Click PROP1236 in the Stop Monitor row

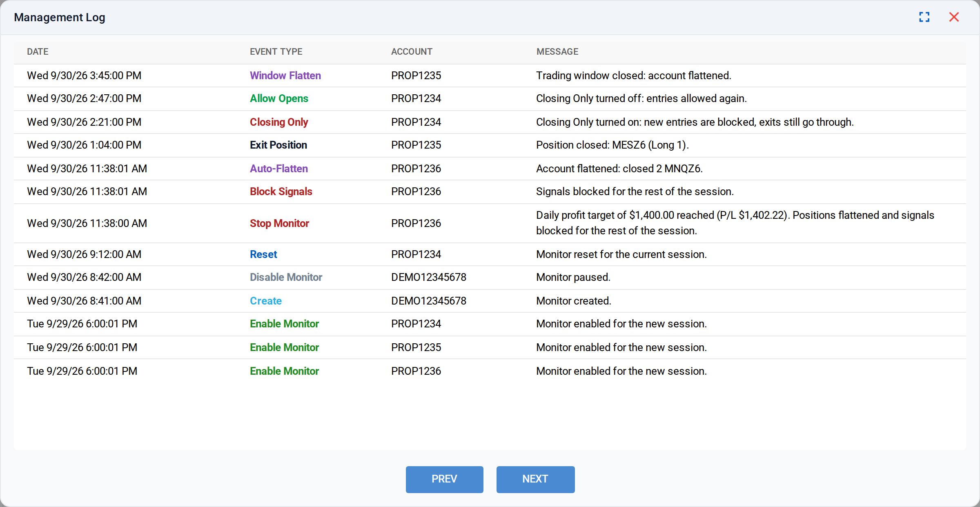click(416, 223)
